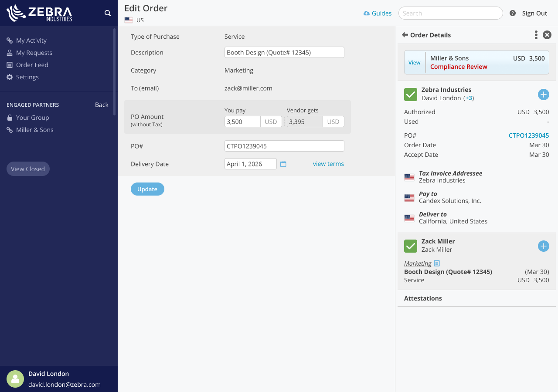Click the View Closed button

[x=28, y=169]
